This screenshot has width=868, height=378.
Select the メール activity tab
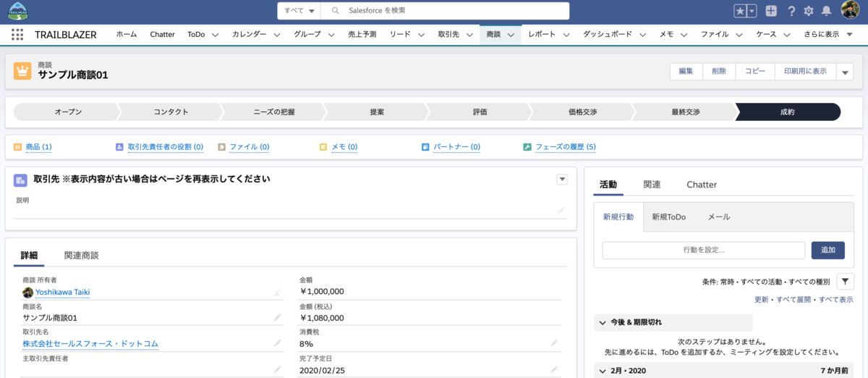pos(719,217)
